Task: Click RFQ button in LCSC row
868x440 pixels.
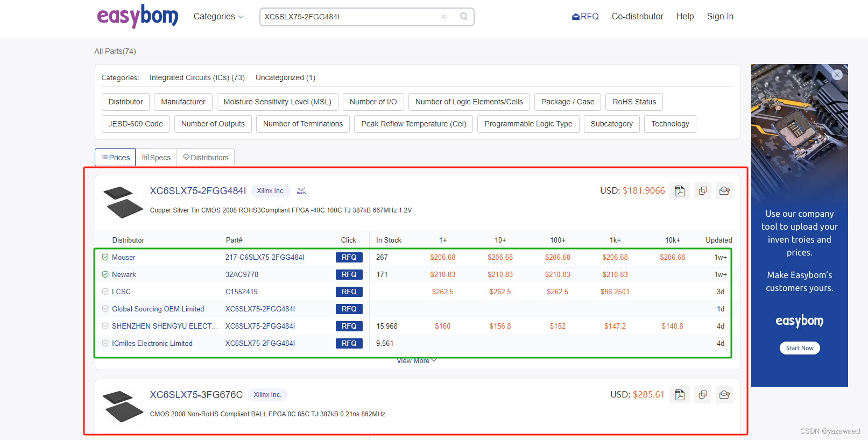Action: [349, 292]
